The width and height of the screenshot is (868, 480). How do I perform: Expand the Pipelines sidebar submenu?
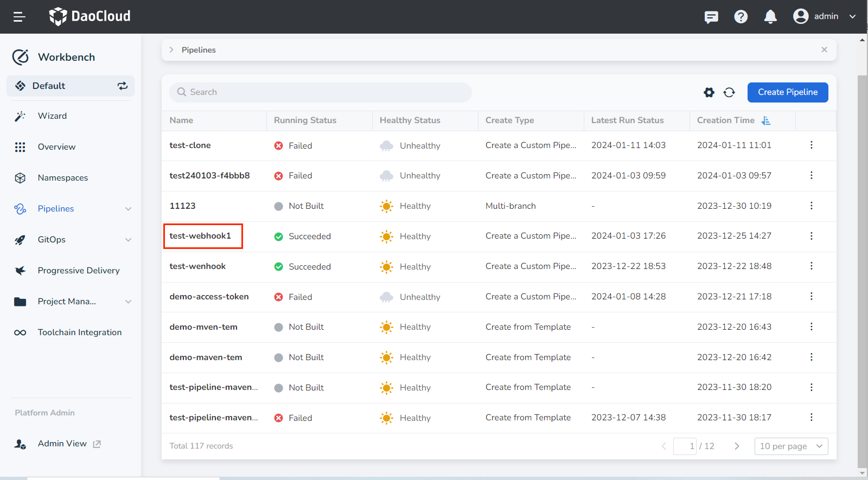click(128, 209)
